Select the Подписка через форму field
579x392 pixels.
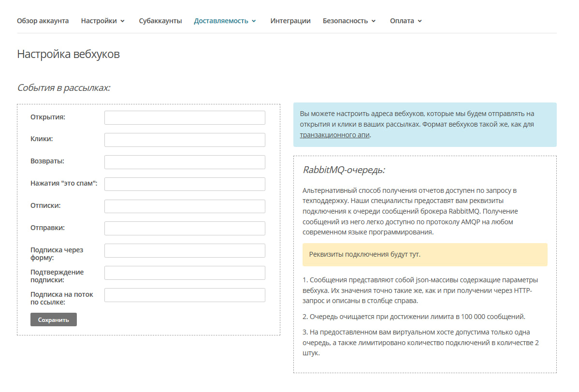[185, 250]
